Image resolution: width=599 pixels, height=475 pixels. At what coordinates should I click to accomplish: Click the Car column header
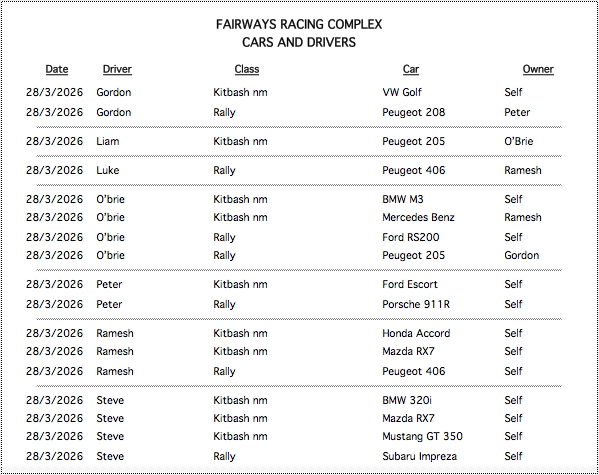(411, 69)
